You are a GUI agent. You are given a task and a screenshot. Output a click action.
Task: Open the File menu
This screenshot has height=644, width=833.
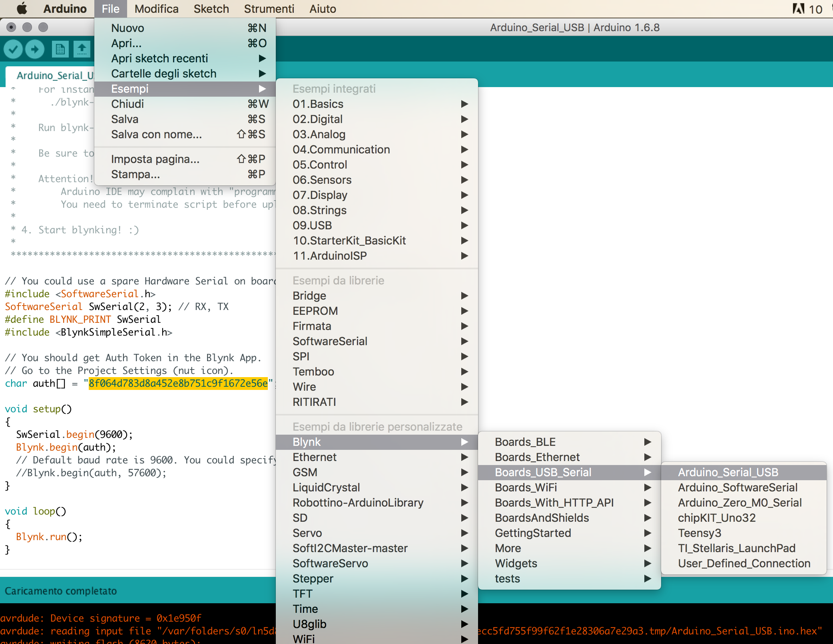tap(111, 9)
